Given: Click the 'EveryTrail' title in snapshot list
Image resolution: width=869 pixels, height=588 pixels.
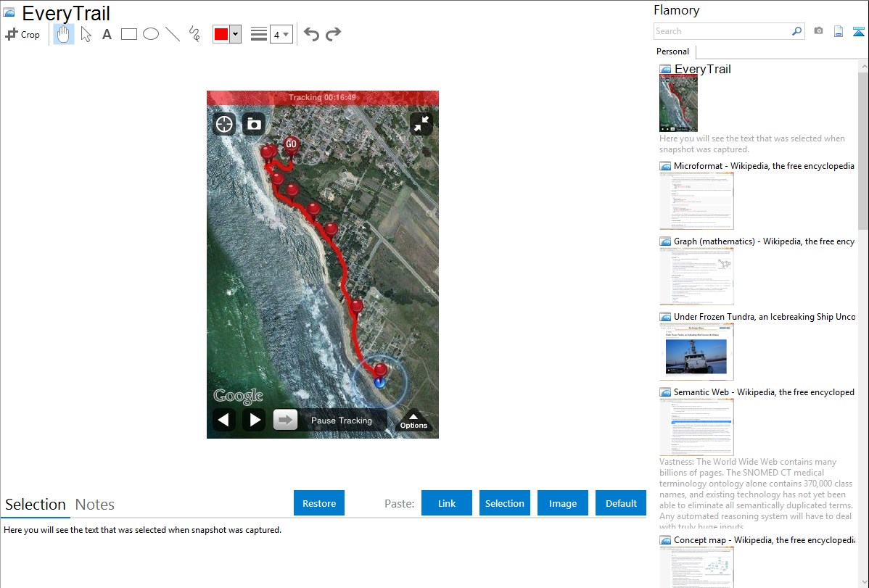Looking at the screenshot, I should tap(702, 70).
